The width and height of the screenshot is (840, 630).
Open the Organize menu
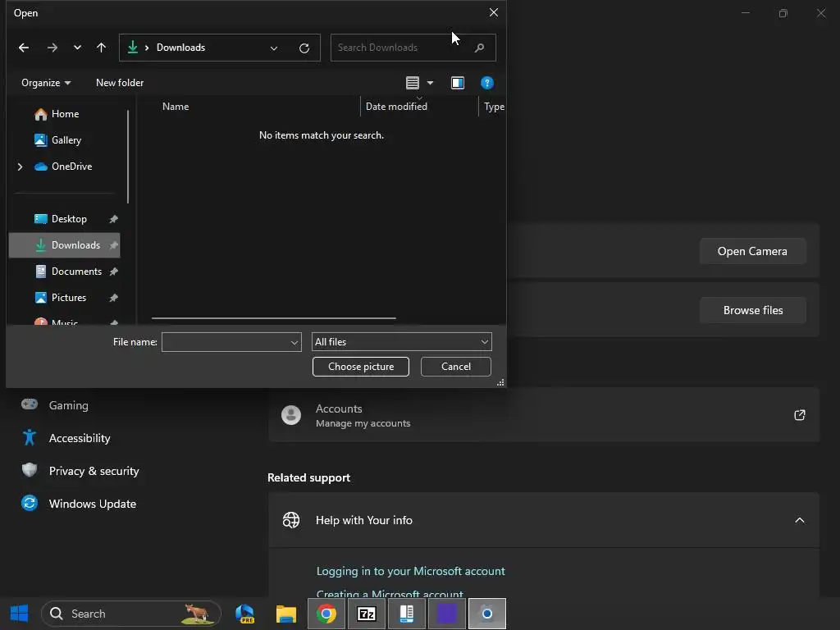pyautogui.click(x=46, y=83)
